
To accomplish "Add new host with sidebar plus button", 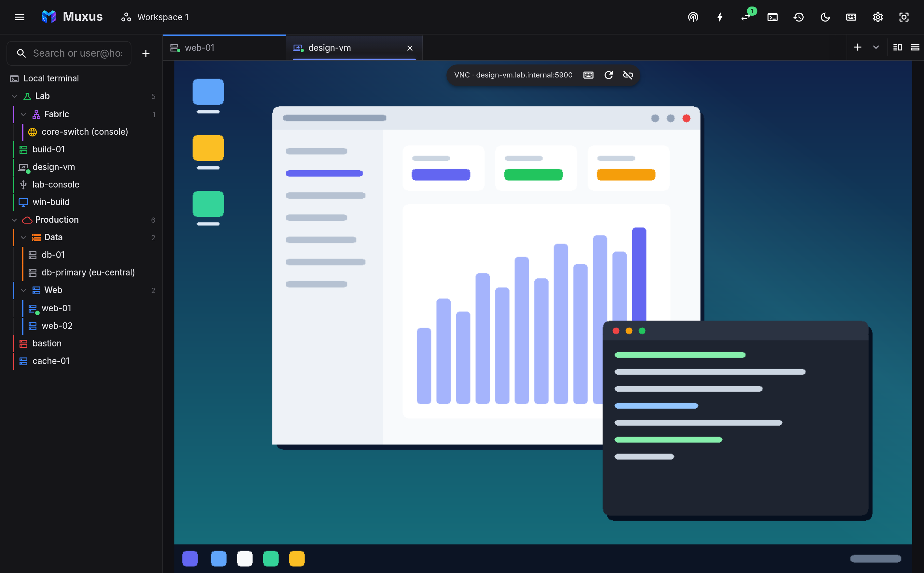I will point(146,53).
